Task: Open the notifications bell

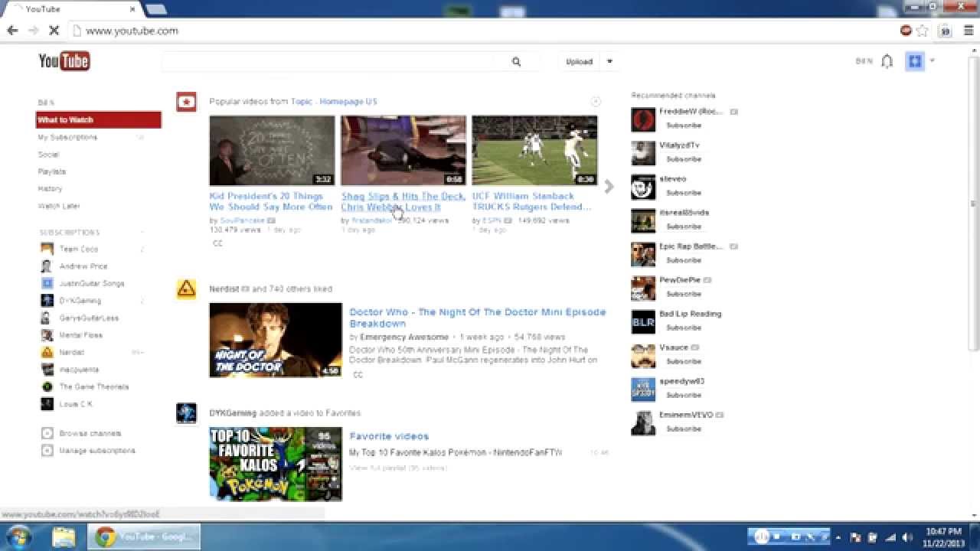Action: click(887, 61)
